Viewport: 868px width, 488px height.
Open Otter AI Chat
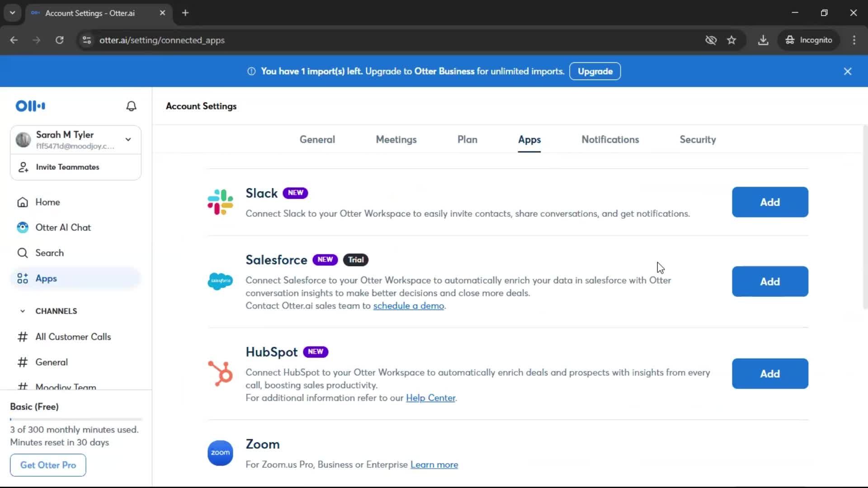point(76,227)
